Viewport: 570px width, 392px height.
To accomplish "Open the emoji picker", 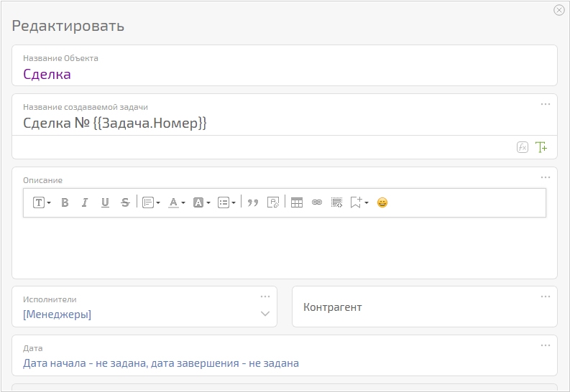I will (382, 202).
